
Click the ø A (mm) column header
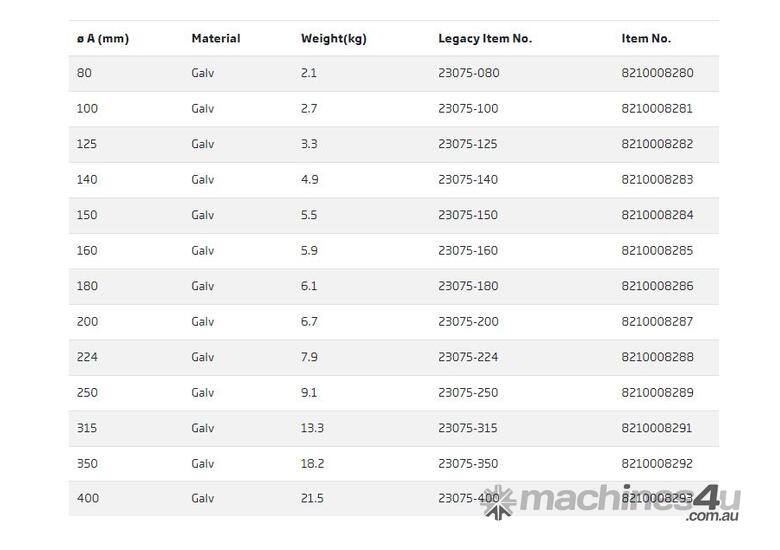pyautogui.click(x=103, y=39)
